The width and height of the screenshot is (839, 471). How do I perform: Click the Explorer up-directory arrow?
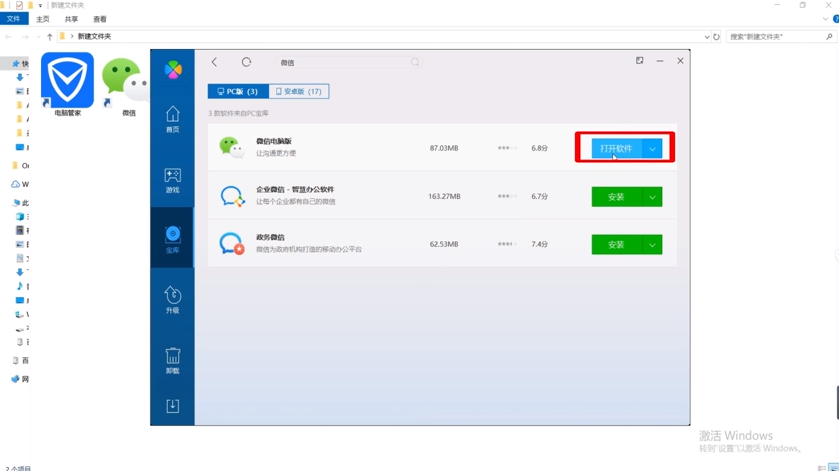tap(49, 36)
